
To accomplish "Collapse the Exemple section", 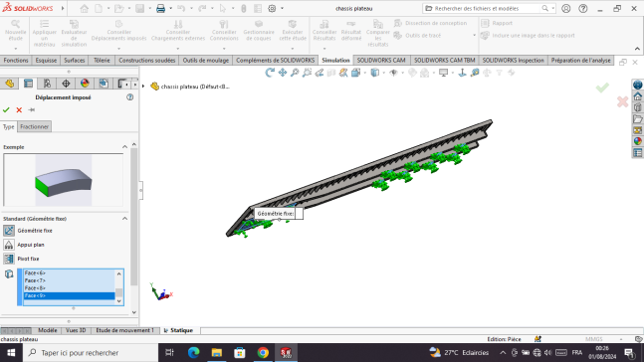I will coord(124,147).
